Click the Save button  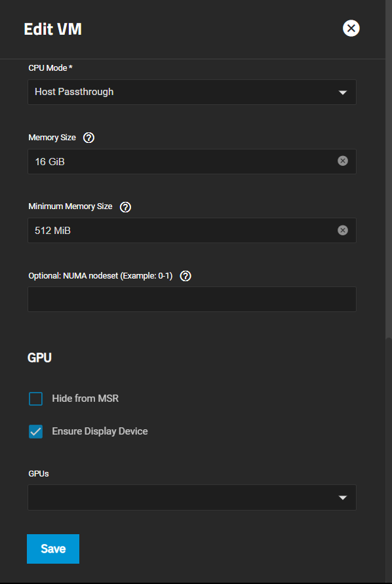(53, 549)
